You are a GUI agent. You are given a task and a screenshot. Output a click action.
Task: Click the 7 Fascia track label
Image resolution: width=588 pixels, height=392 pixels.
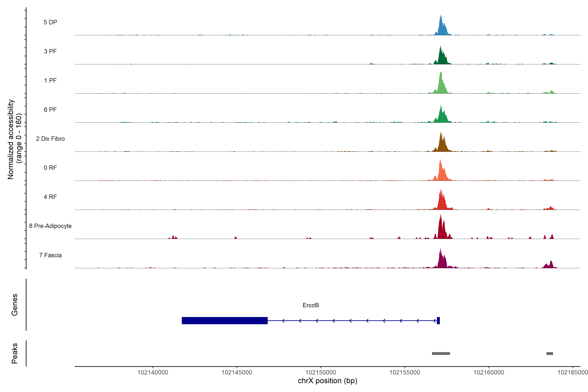click(x=50, y=255)
